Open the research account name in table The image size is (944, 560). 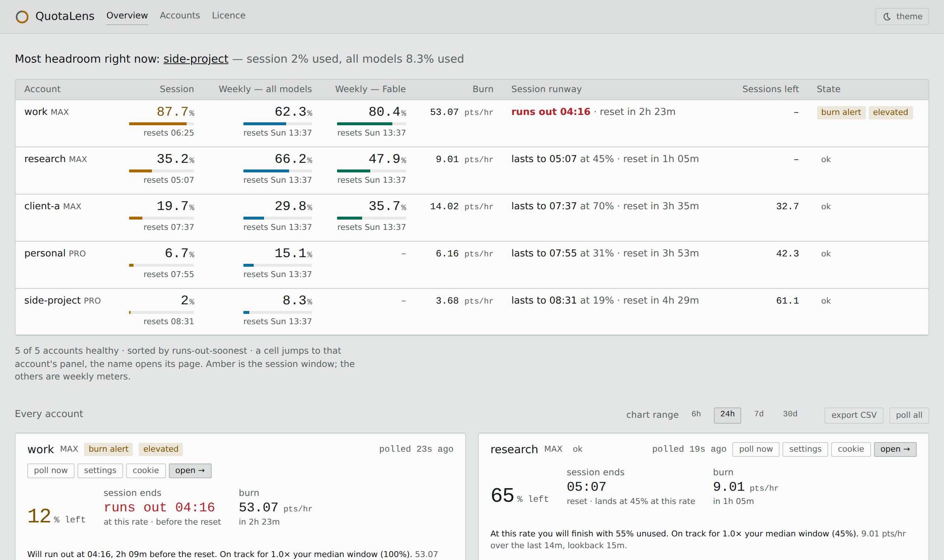[x=45, y=159]
